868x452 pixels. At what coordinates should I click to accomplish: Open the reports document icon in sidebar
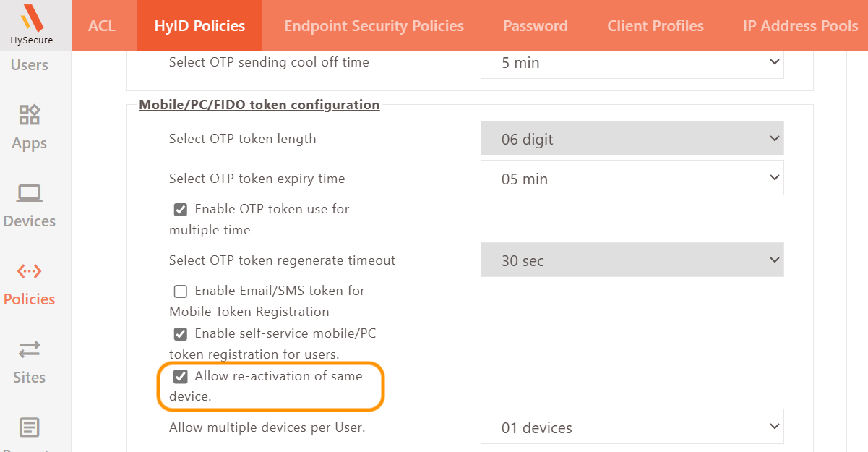point(30,427)
